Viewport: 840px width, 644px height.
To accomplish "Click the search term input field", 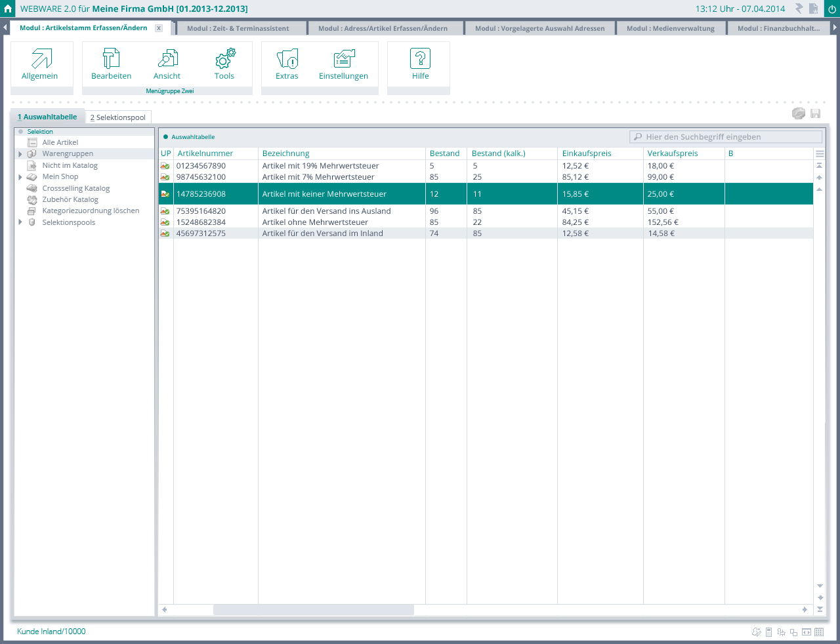I will [726, 137].
